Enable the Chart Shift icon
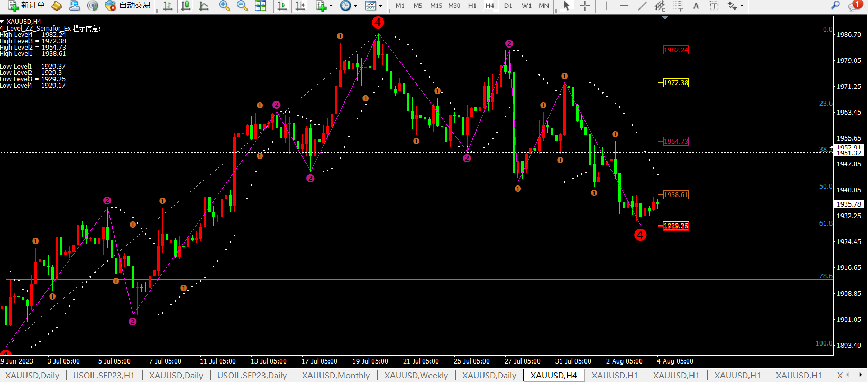 click(300, 6)
